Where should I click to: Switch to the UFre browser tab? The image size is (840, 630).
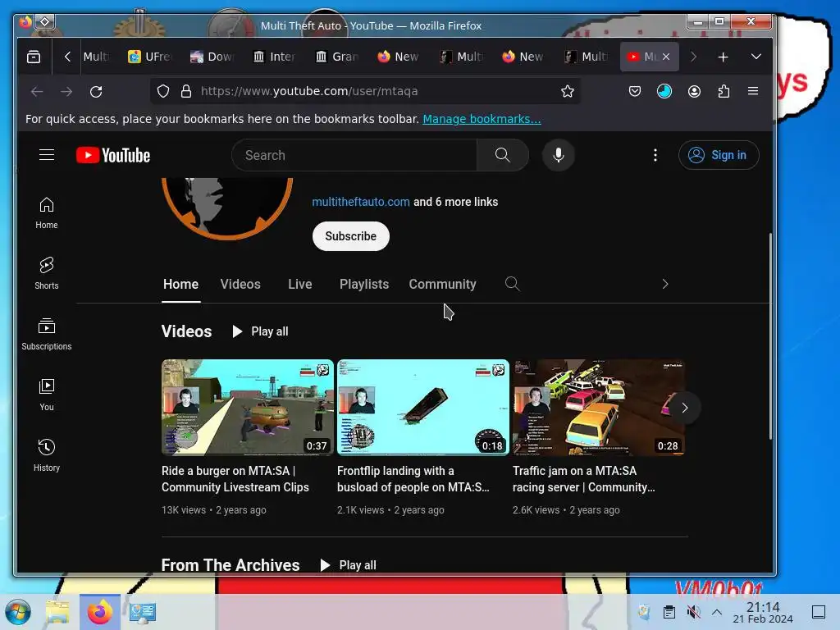pos(149,57)
